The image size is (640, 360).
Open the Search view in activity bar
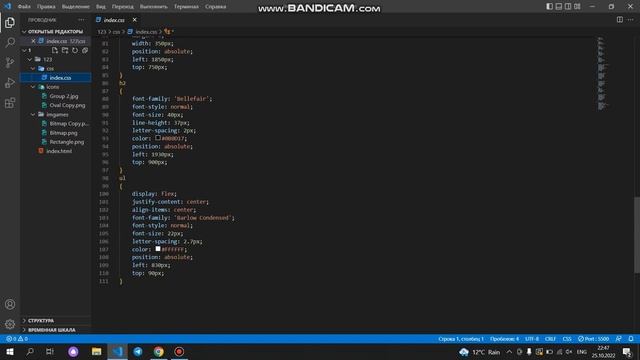point(10,42)
